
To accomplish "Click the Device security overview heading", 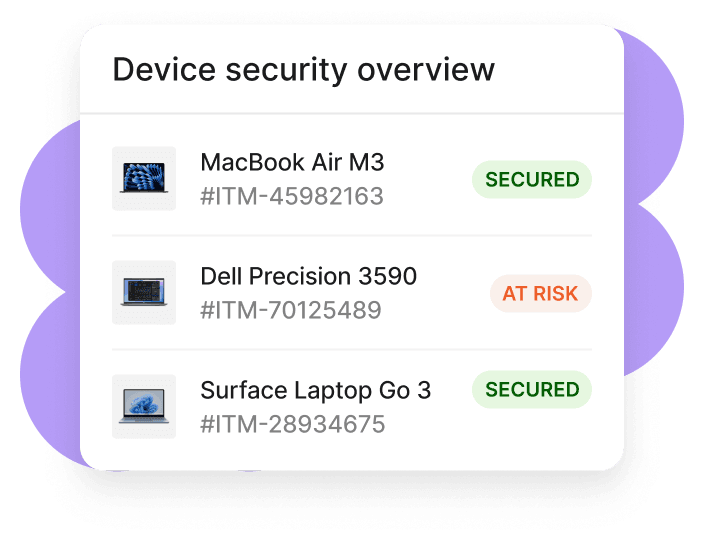I will 304,70.
